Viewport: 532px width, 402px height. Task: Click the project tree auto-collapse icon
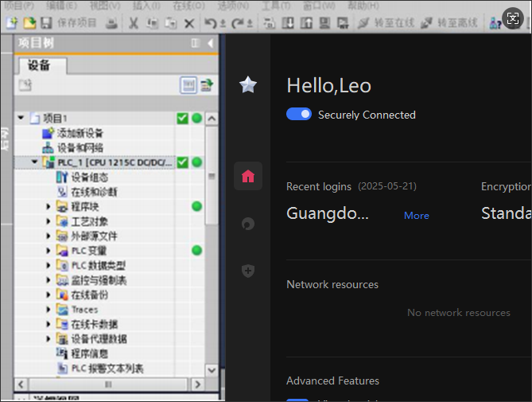pos(195,43)
